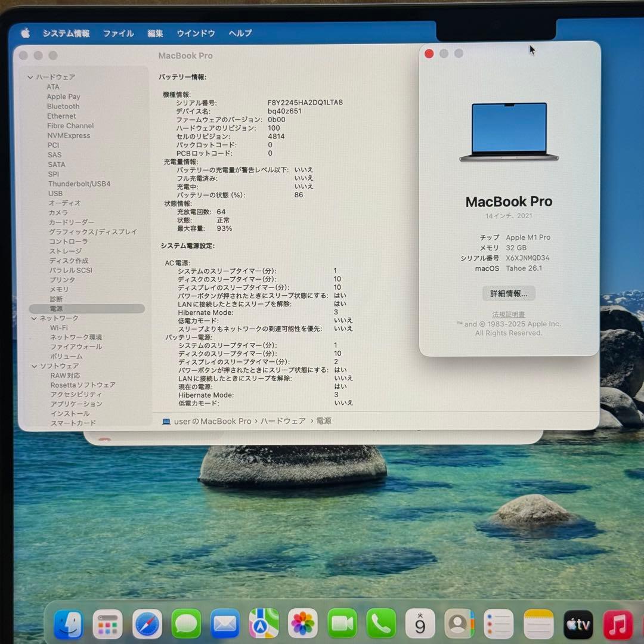The width and height of the screenshot is (644, 644).
Task: Open Reminders from the Dock
Action: point(499,624)
